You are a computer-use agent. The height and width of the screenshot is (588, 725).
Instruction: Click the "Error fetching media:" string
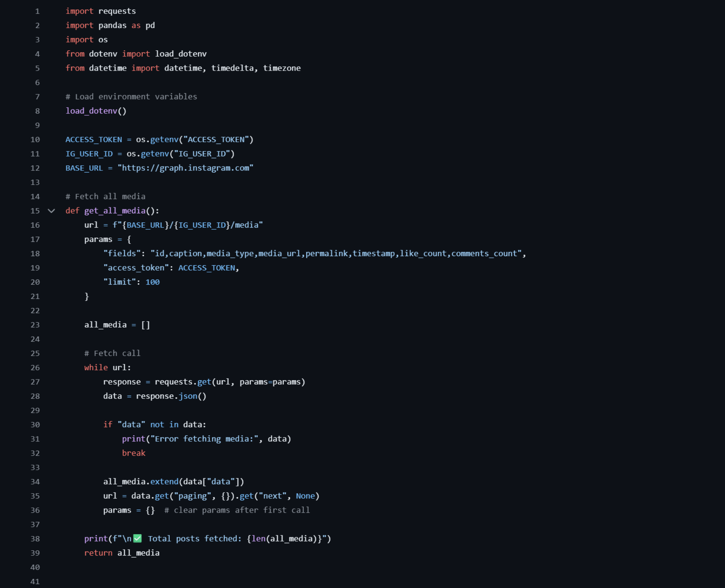(204, 439)
